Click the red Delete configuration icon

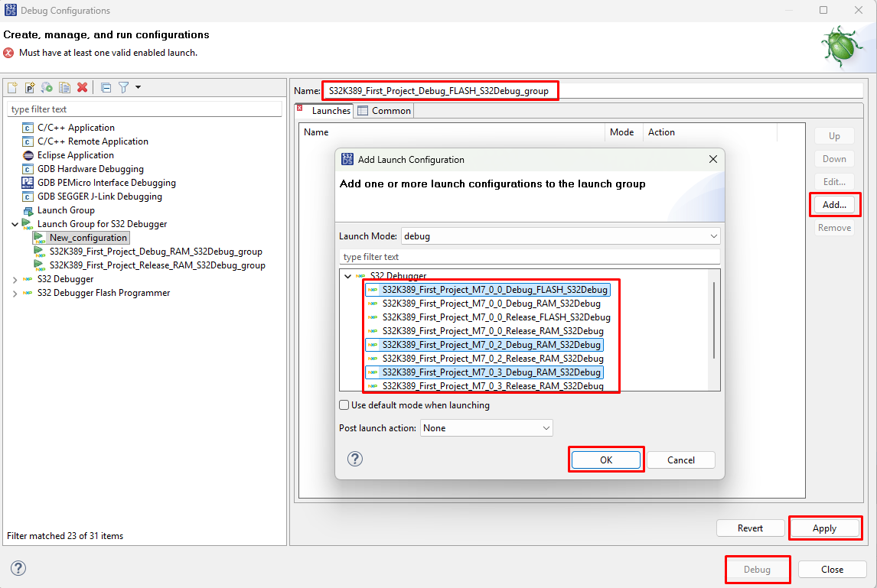coord(82,87)
